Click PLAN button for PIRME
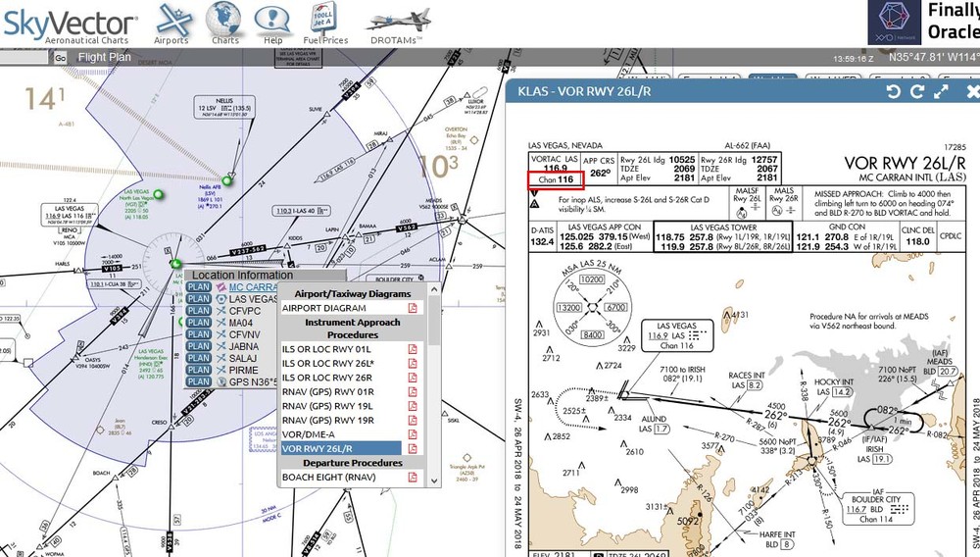980x557 pixels. coord(199,370)
